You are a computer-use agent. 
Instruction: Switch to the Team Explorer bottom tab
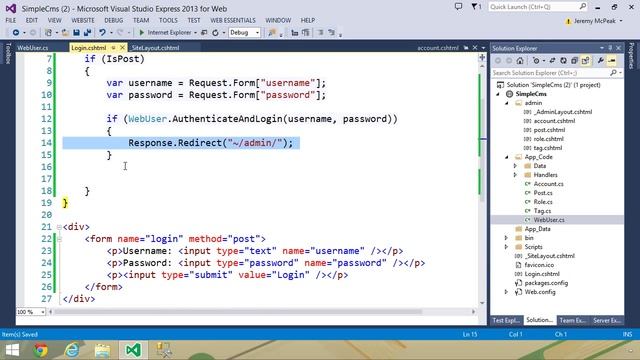573,320
